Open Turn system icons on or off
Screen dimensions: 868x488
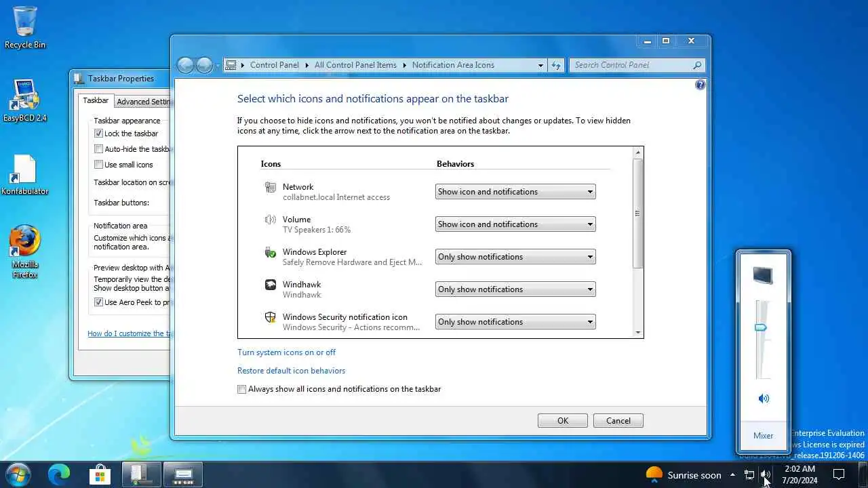click(286, 352)
